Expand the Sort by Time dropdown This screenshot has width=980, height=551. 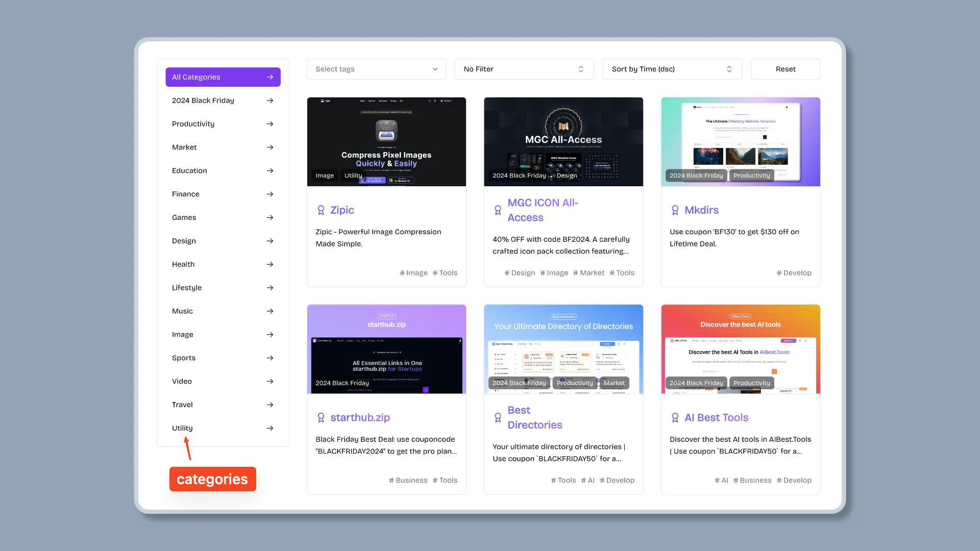point(671,69)
